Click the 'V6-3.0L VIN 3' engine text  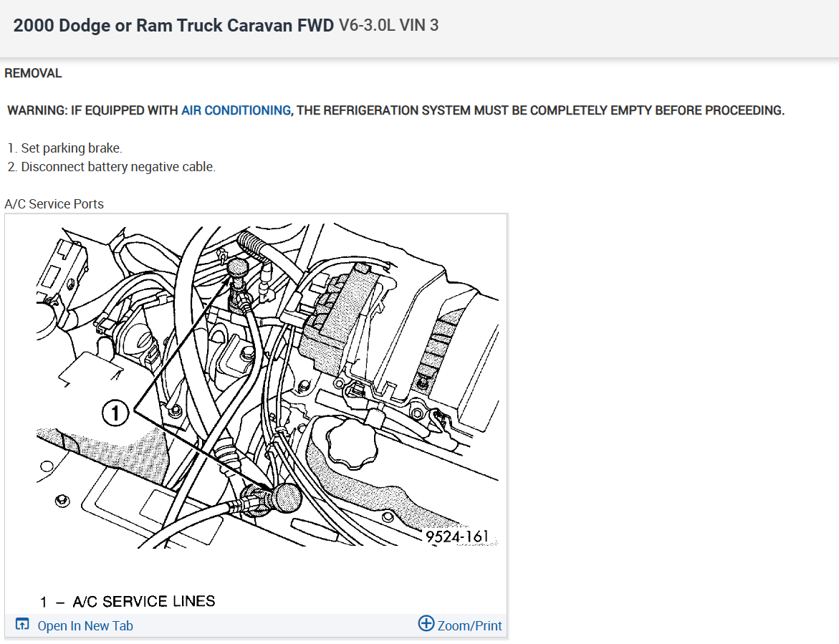point(388,25)
